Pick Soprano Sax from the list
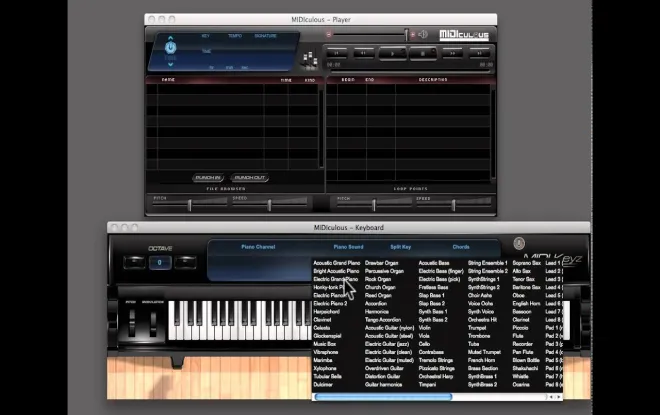 [x=527, y=263]
